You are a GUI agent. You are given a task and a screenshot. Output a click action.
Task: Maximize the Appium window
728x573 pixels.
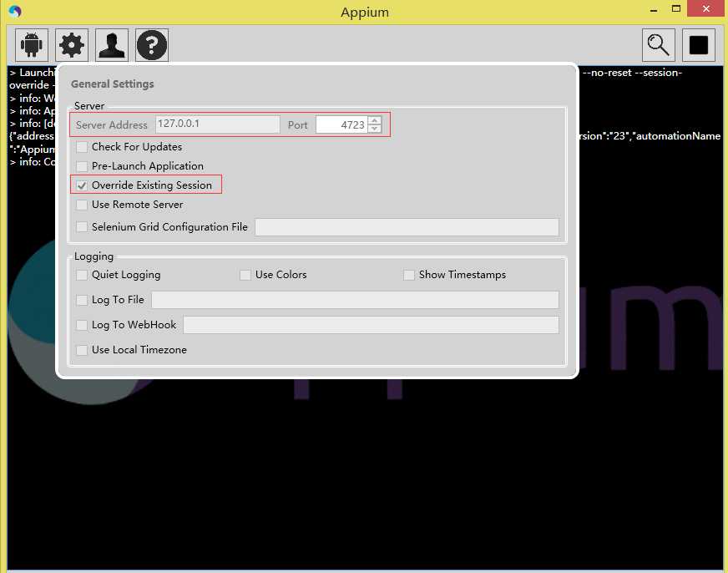point(676,9)
